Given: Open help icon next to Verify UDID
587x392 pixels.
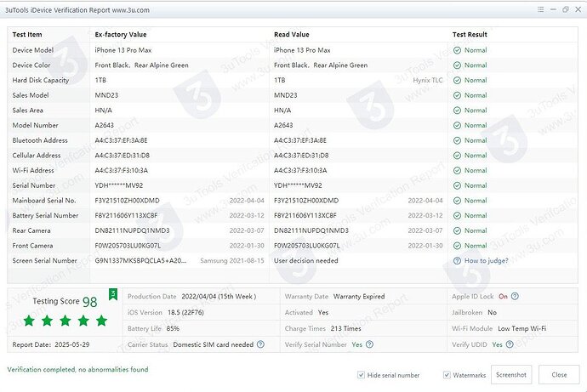Looking at the screenshot, I should click(510, 344).
